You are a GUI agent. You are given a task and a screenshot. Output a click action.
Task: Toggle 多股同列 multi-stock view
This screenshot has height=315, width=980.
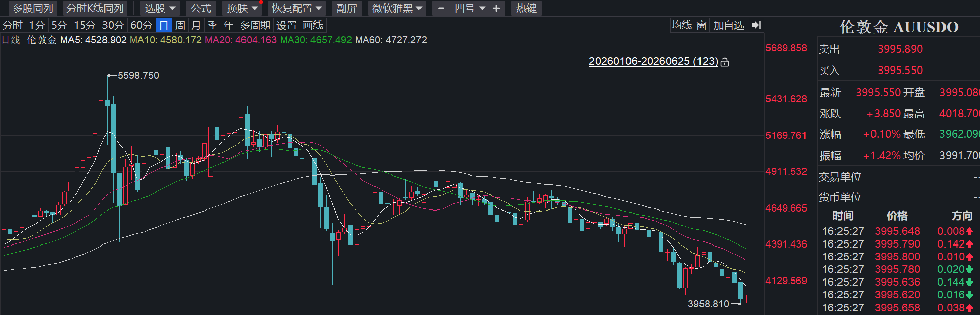[x=33, y=8]
